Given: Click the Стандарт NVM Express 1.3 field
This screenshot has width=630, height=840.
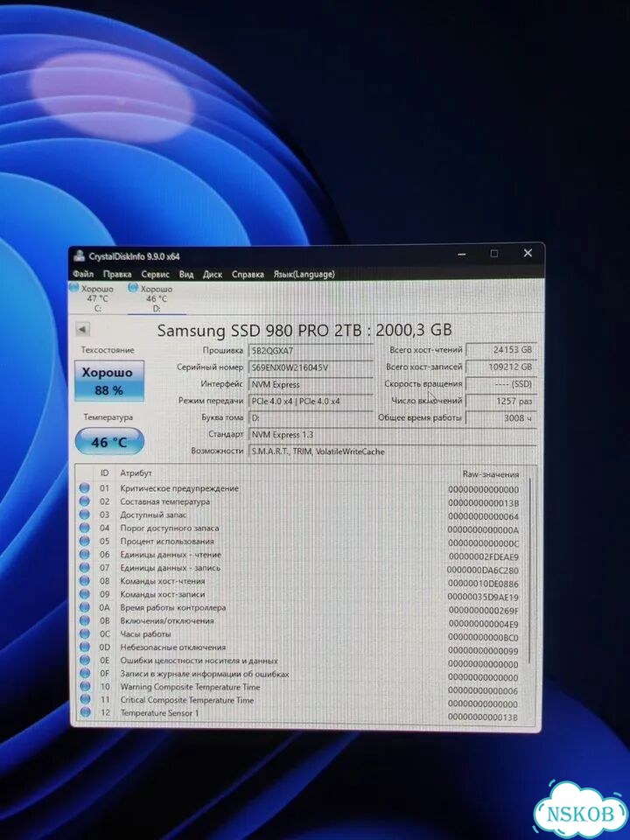Looking at the screenshot, I should [392, 435].
